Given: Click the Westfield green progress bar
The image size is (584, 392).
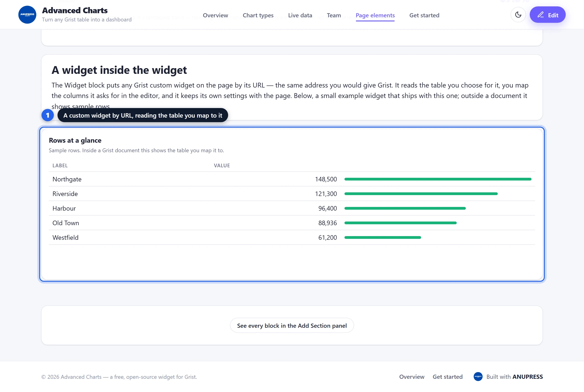Looking at the screenshot, I should 383,237.
